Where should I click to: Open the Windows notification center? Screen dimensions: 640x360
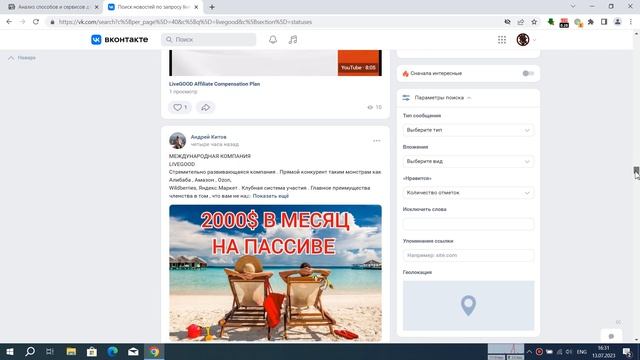(x=627, y=352)
